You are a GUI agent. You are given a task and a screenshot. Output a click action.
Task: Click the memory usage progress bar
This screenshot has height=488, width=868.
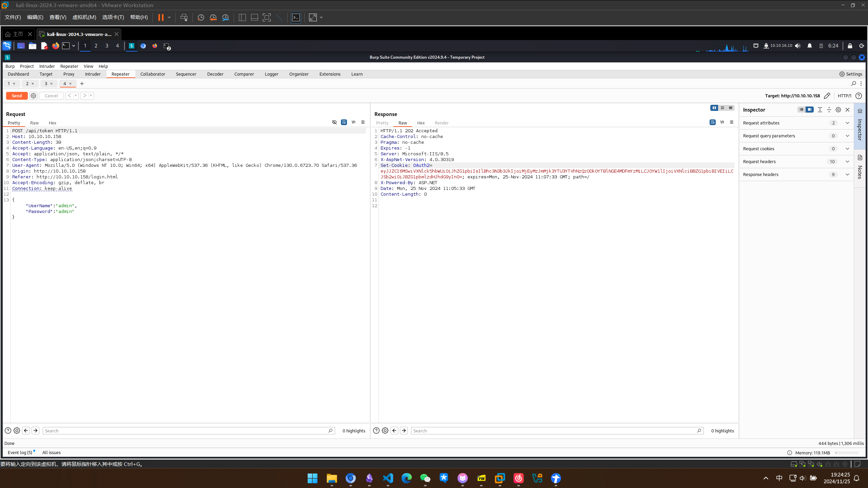click(x=847, y=453)
